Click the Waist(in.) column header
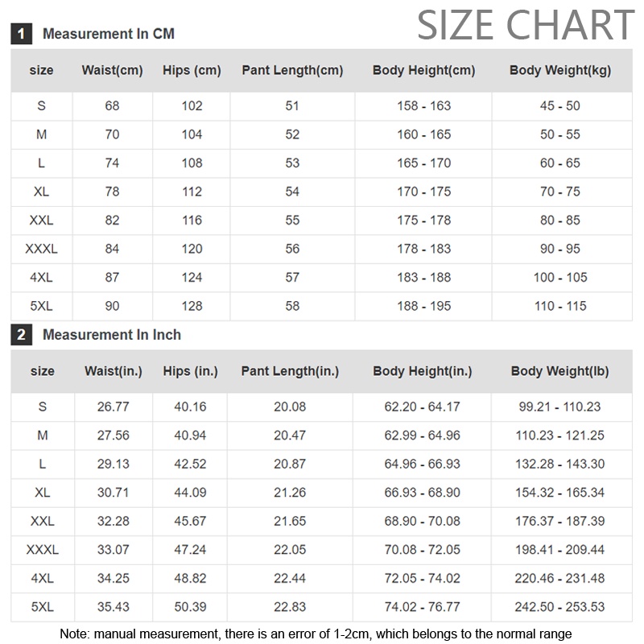This screenshot has height=644, width=644. pos(114,371)
